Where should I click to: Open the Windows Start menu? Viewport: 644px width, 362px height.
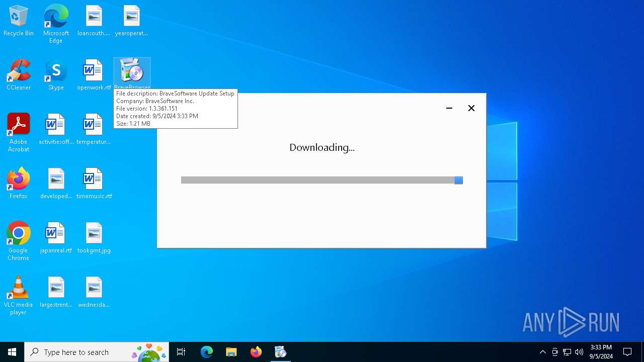coord(12,352)
